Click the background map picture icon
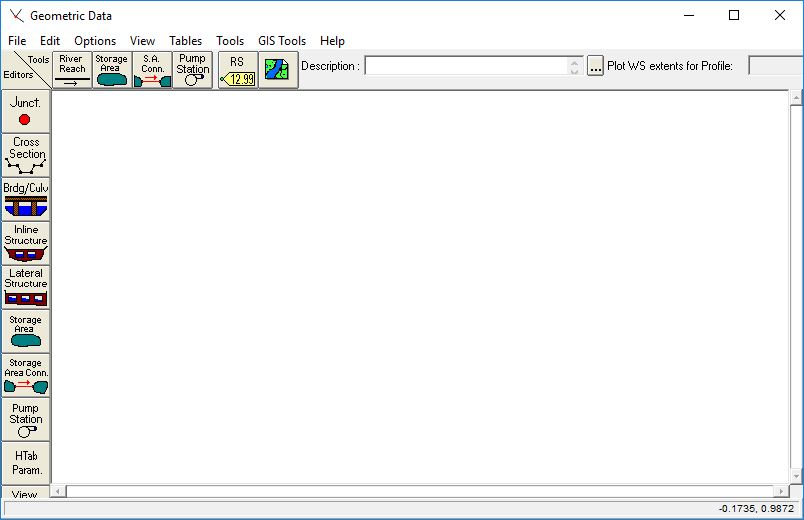 coord(278,70)
